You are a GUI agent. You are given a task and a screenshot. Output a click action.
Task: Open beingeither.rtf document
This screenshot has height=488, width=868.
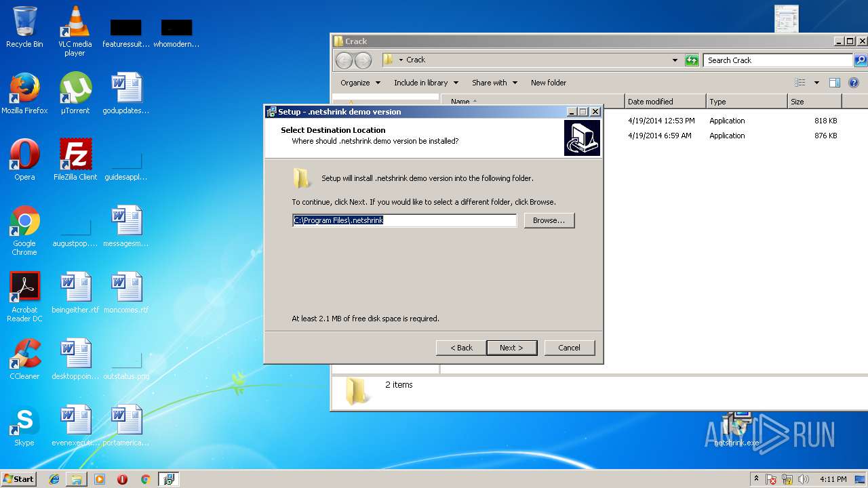[75, 293]
